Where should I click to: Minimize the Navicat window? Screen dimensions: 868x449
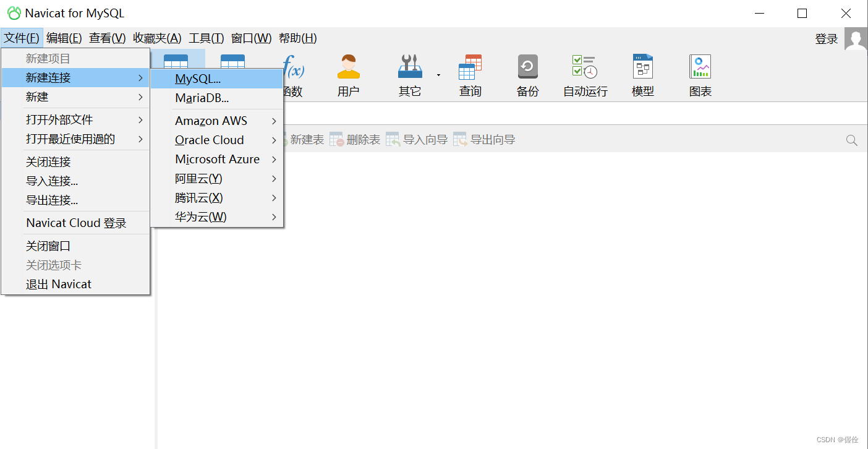pyautogui.click(x=759, y=13)
